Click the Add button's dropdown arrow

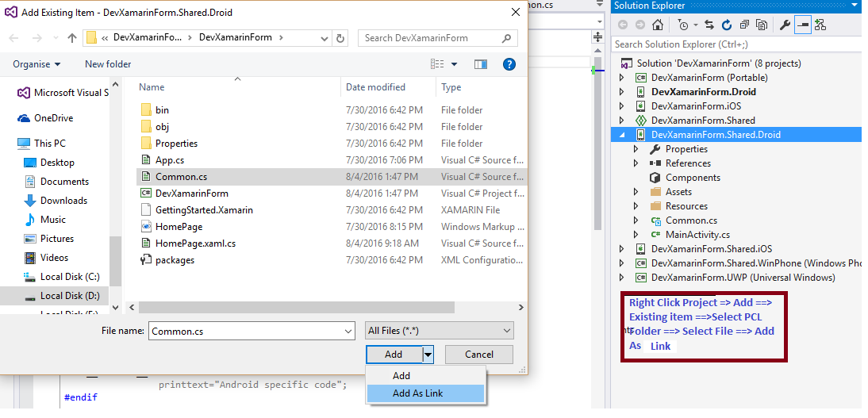(428, 355)
